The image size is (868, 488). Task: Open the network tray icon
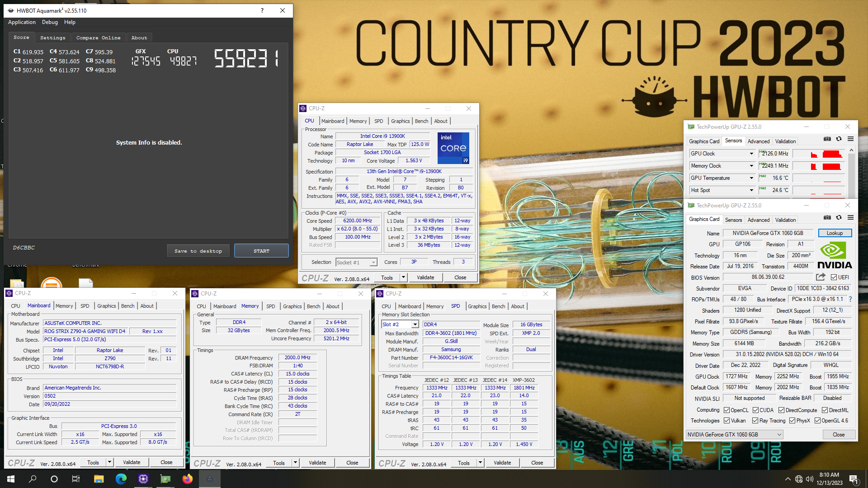point(799,479)
